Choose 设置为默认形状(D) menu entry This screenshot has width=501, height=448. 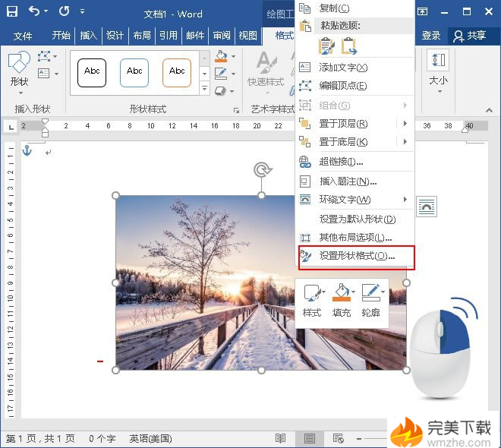pos(354,219)
